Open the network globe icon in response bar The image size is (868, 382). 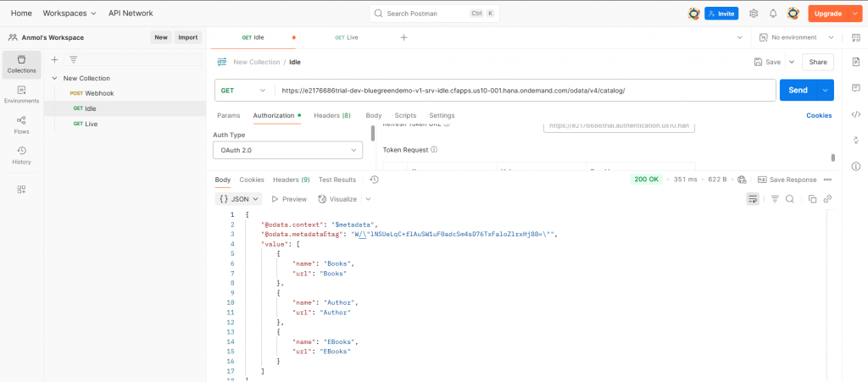(x=743, y=180)
